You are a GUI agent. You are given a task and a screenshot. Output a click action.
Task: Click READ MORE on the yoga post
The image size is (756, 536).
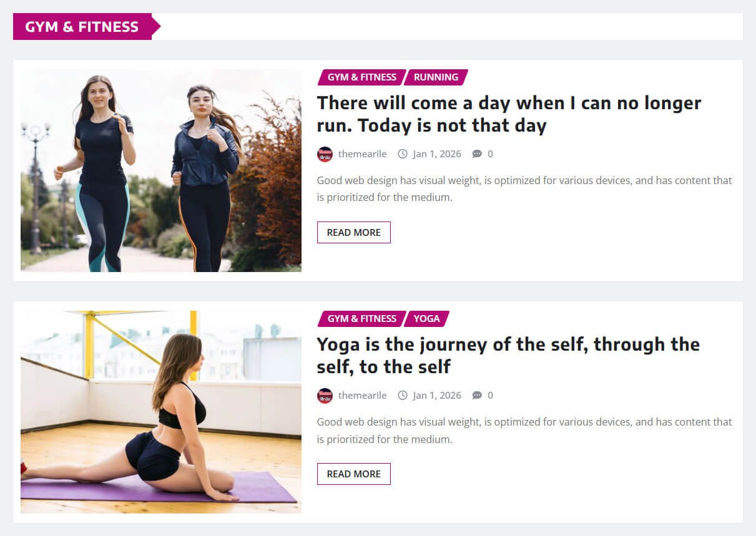pos(354,474)
